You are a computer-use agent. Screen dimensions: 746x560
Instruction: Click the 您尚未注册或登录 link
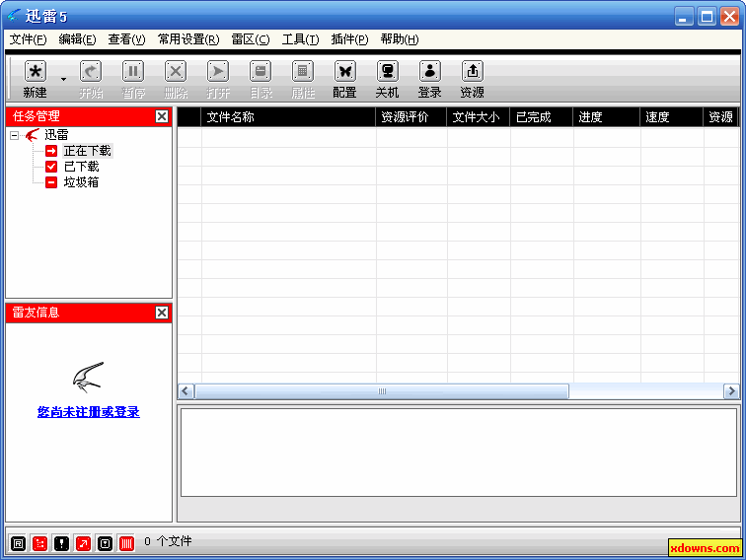[89, 412]
